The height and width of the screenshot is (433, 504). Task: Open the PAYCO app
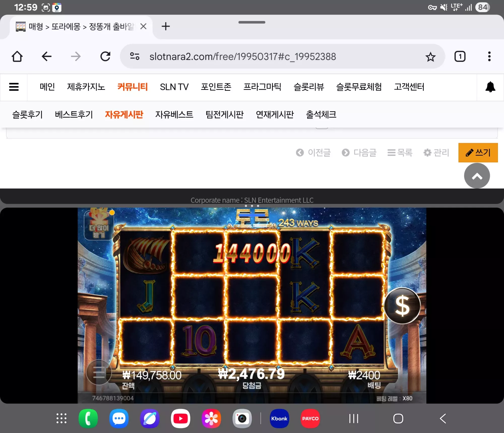[310, 418]
